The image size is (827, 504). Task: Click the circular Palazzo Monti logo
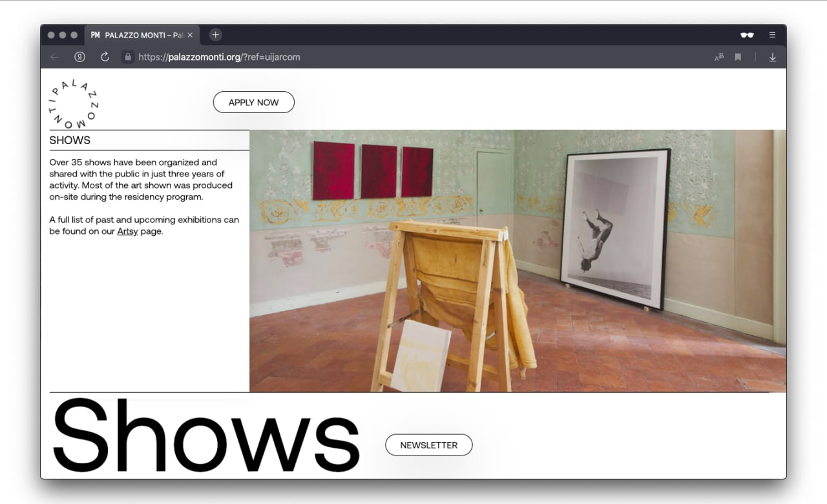tap(74, 103)
